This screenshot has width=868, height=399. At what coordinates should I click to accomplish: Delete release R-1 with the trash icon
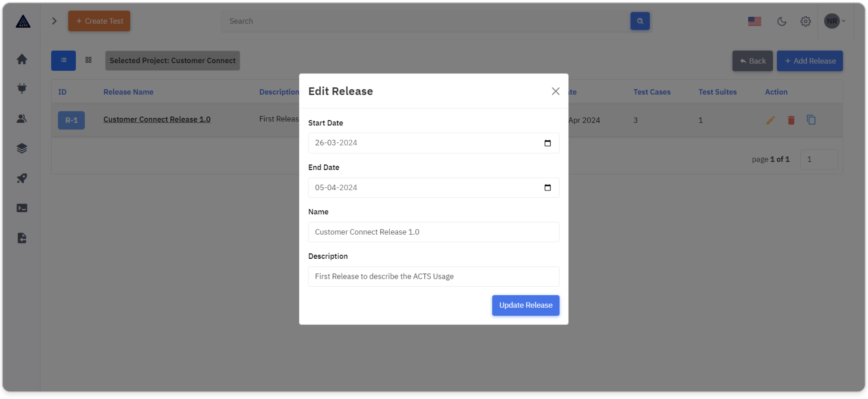(x=791, y=120)
